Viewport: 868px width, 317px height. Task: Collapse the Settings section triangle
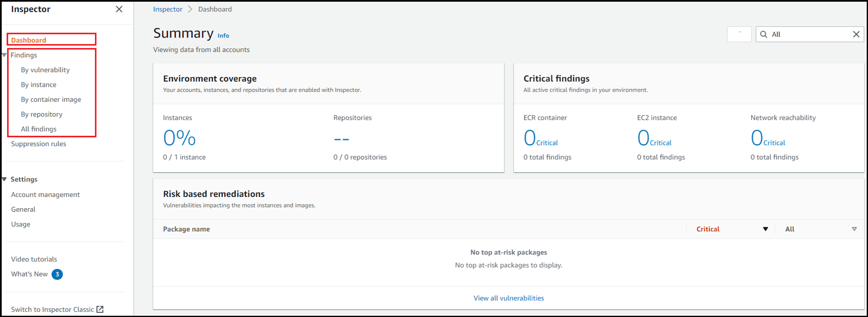[4, 179]
